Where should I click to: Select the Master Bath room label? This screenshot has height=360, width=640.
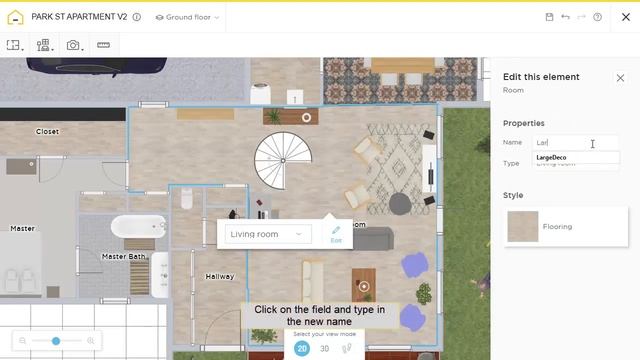point(124,256)
